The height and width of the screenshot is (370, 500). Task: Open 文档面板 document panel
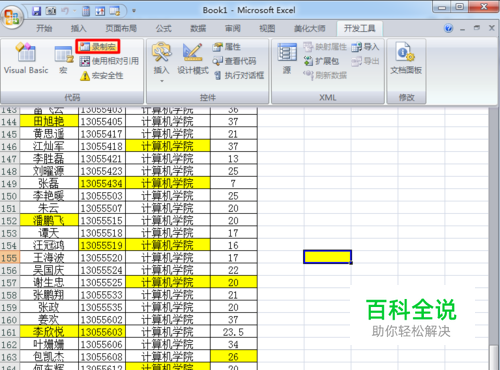tap(406, 58)
